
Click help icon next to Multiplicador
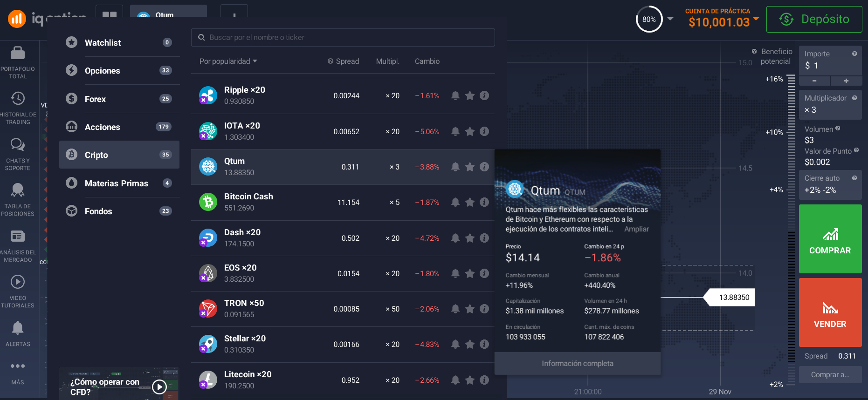coord(854,98)
